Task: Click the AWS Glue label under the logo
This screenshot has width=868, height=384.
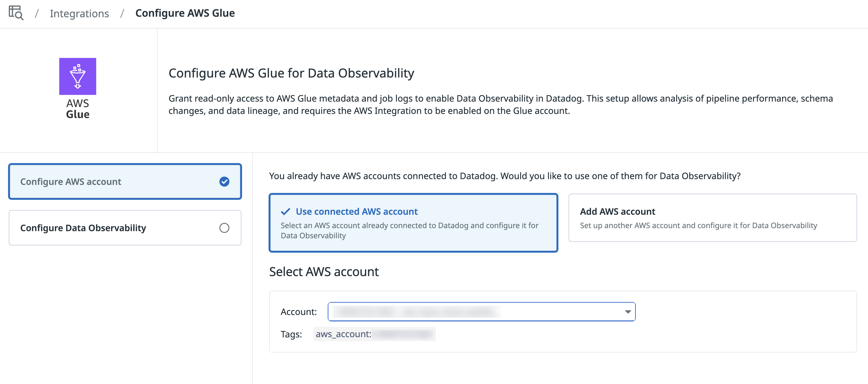Action: point(77,108)
